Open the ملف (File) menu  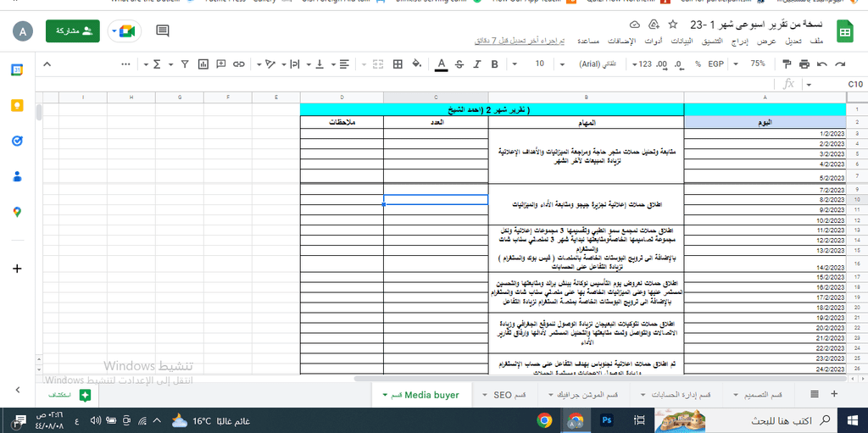(x=816, y=42)
